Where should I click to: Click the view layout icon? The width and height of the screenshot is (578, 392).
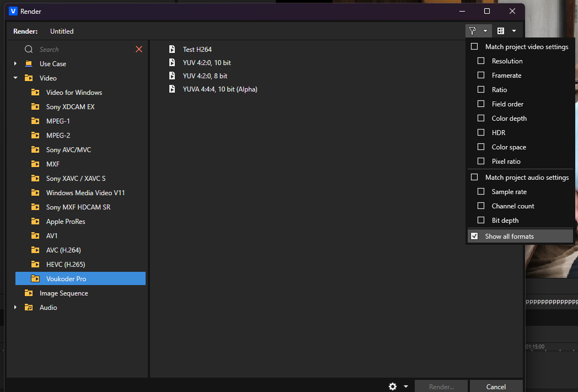click(501, 31)
